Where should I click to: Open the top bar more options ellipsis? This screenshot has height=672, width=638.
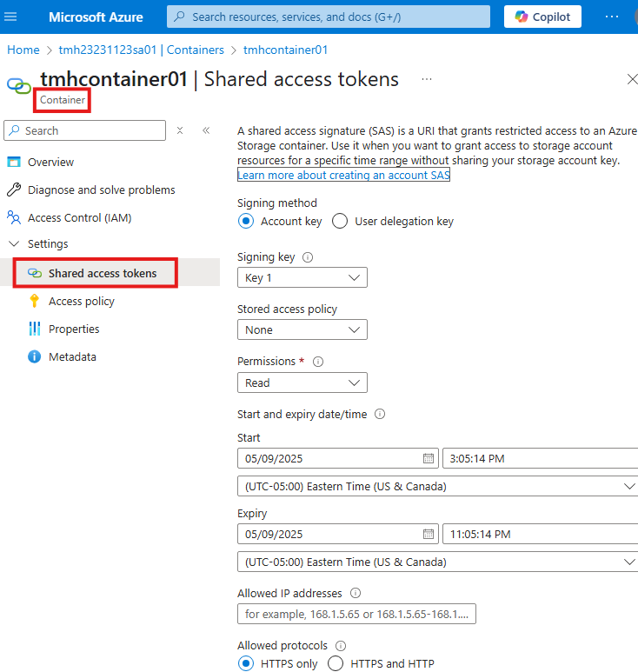611,17
